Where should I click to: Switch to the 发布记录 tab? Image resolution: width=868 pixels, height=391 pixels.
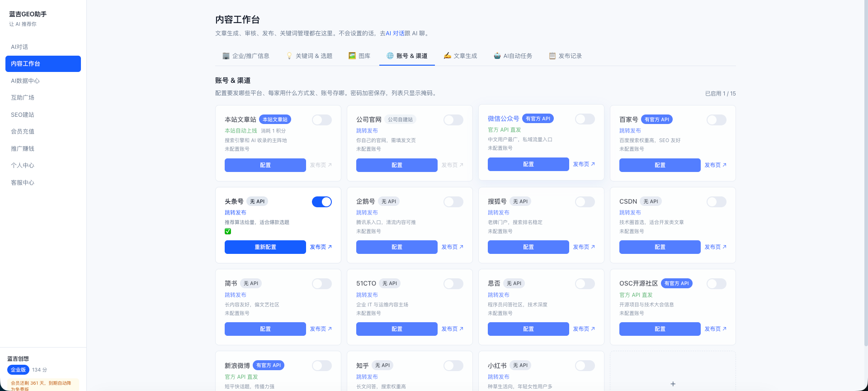click(x=565, y=56)
